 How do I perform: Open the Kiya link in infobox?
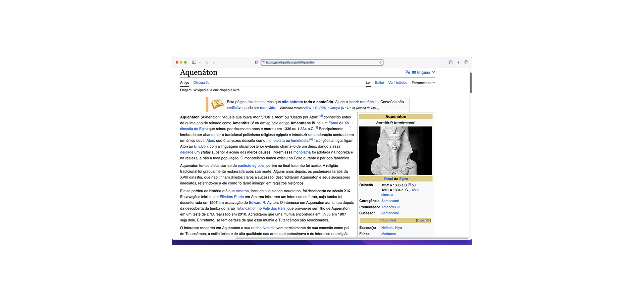pos(398,228)
